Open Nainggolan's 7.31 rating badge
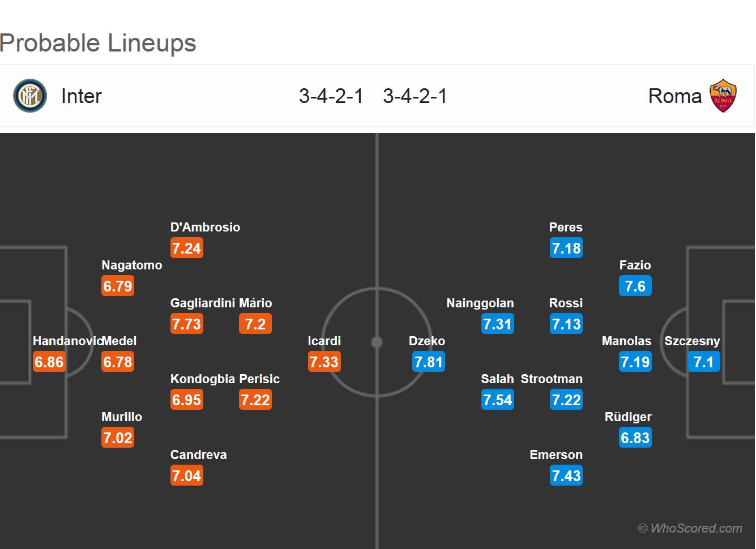756x549 pixels. click(x=497, y=324)
